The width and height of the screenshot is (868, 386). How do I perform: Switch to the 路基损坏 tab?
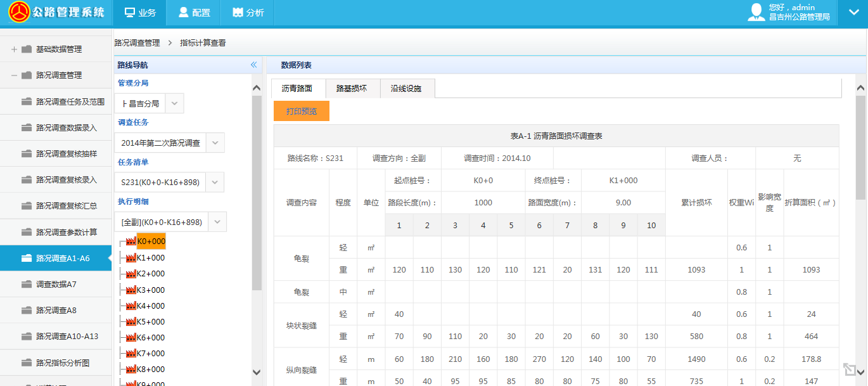click(x=352, y=89)
